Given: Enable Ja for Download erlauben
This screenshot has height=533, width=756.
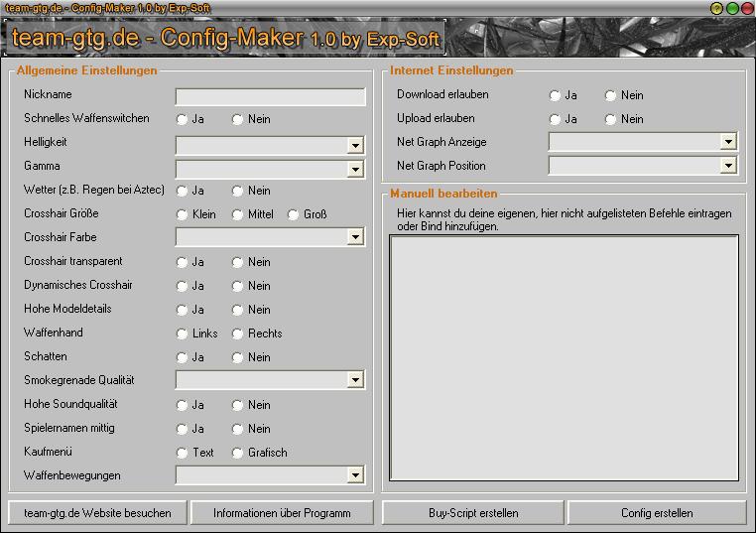Looking at the screenshot, I should coord(556,95).
